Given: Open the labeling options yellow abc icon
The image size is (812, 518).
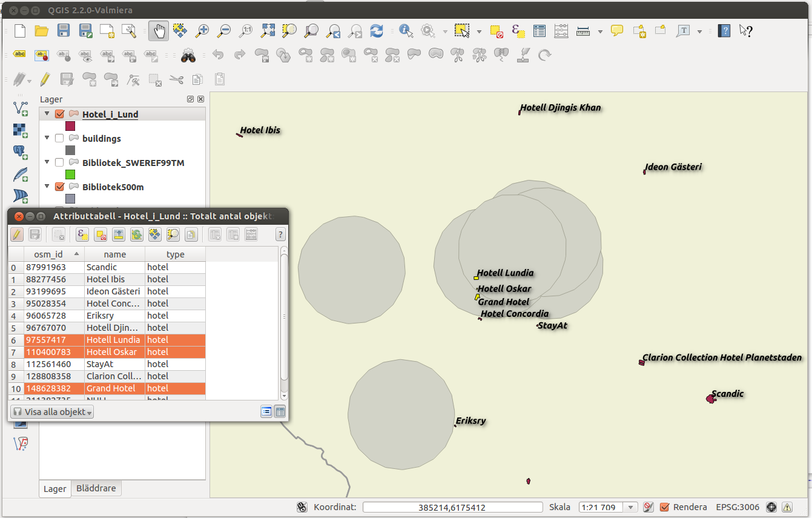Looking at the screenshot, I should tap(19, 55).
